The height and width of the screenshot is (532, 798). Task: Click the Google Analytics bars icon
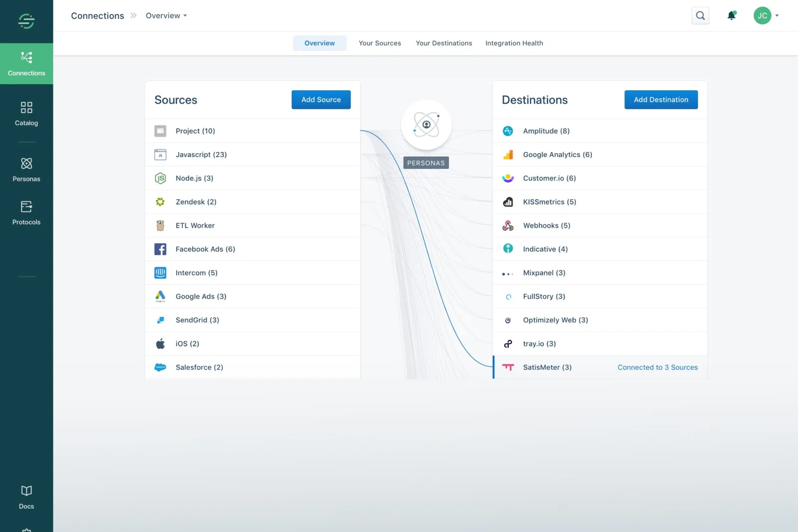[508, 155]
